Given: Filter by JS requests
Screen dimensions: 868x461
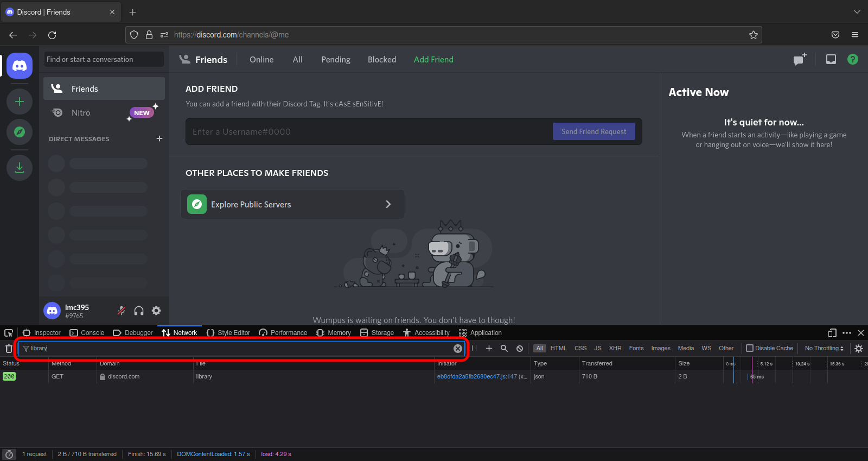Looking at the screenshot, I should [x=598, y=348].
